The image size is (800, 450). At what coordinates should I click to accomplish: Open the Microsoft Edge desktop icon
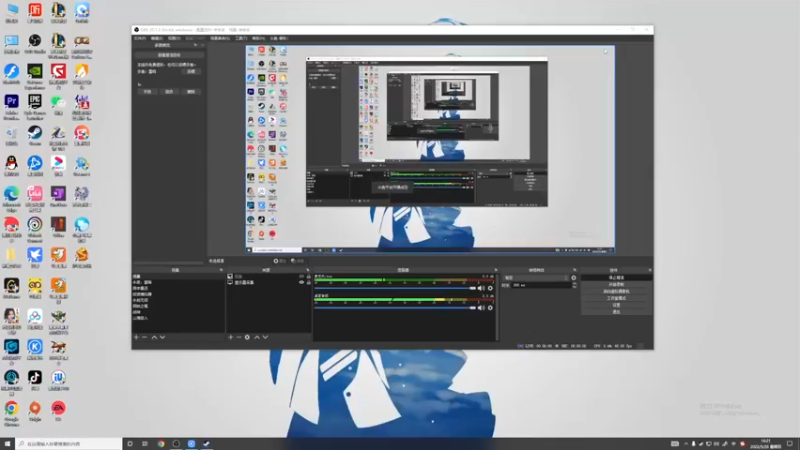pos(11,198)
